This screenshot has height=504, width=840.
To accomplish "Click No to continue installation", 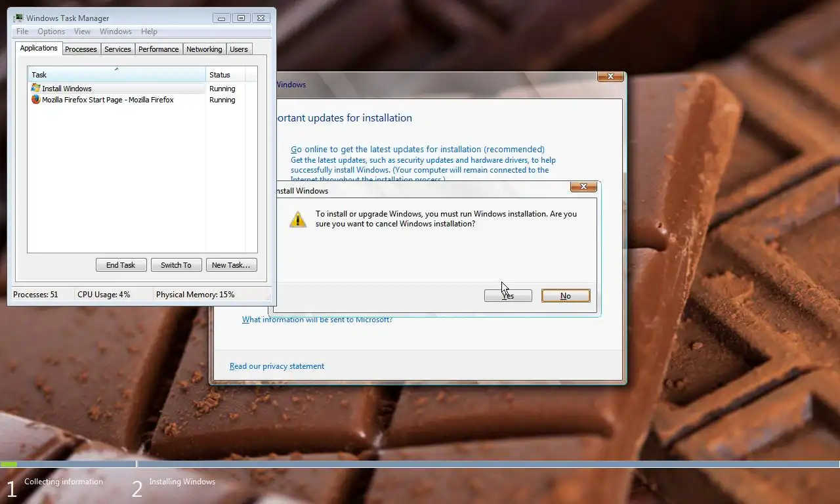I will [x=566, y=296].
